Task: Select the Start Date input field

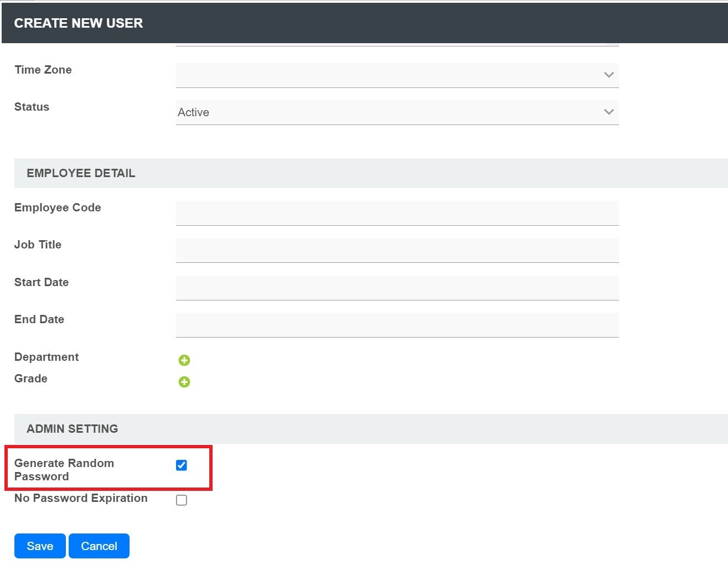Action: click(x=397, y=288)
